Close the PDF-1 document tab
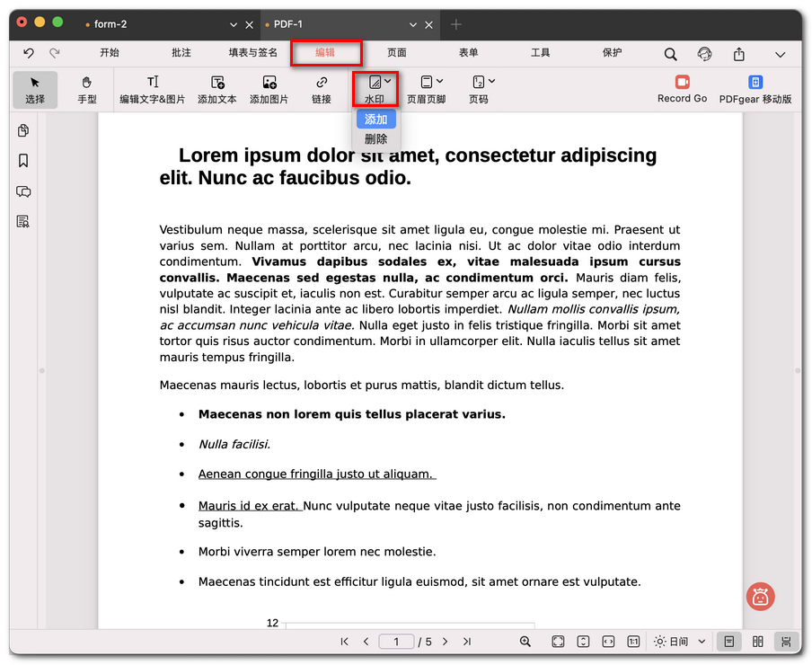 (x=428, y=24)
